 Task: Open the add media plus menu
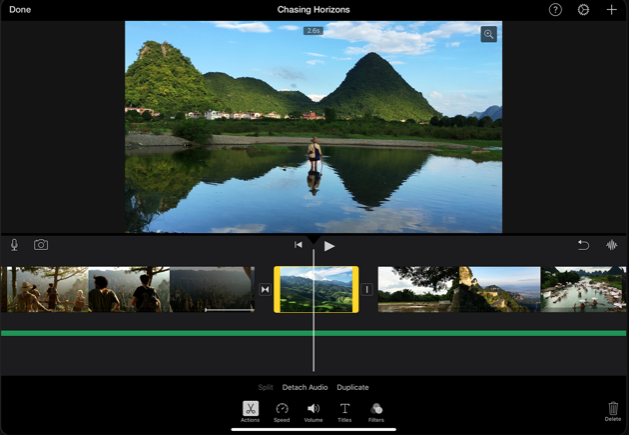point(612,10)
